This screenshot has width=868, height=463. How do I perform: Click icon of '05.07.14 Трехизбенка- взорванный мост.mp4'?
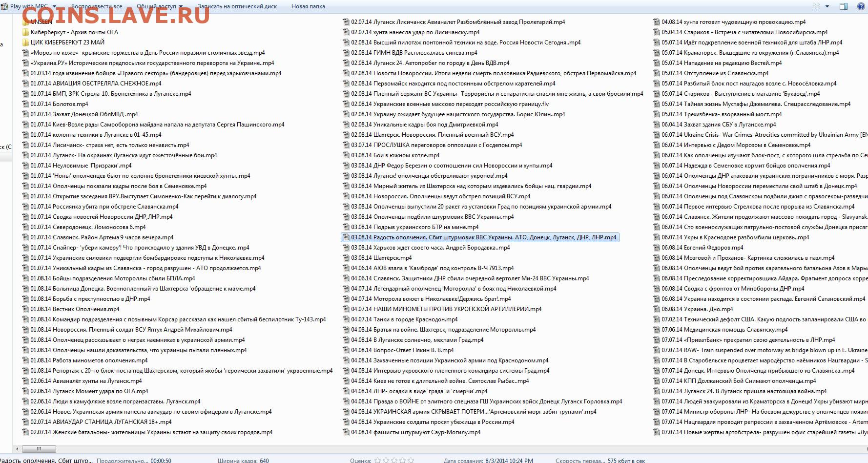point(657,114)
